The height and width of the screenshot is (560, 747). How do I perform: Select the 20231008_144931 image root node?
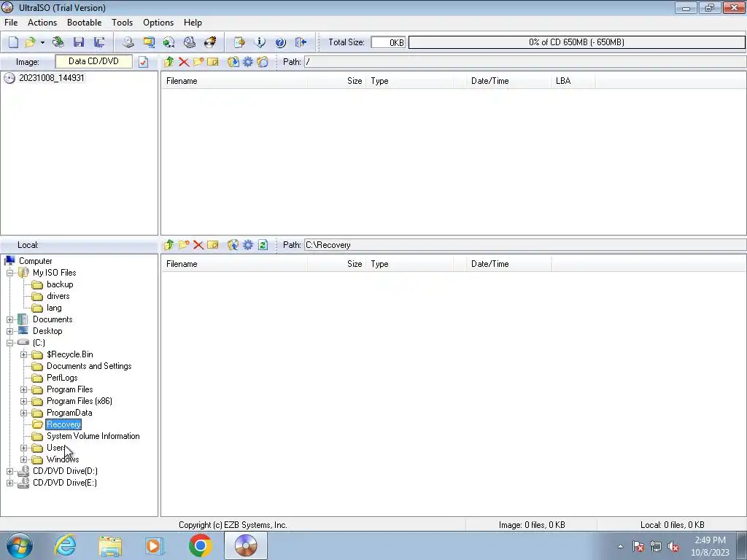tap(52, 78)
